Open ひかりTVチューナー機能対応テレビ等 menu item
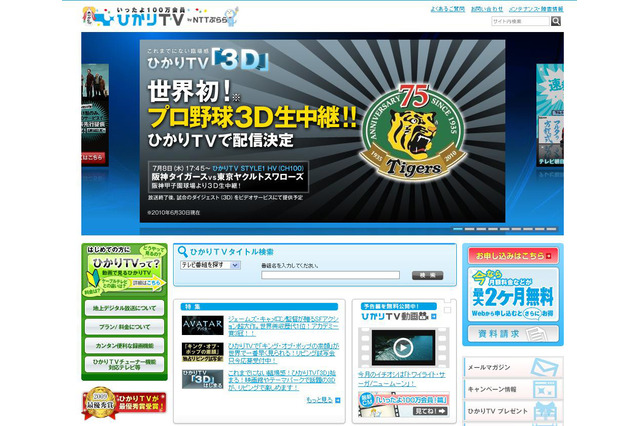Viewport: 640px width, 426px height. pos(124,364)
